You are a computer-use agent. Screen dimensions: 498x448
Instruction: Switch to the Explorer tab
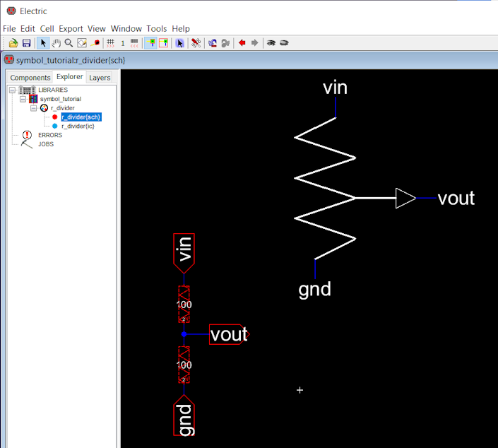tap(69, 76)
